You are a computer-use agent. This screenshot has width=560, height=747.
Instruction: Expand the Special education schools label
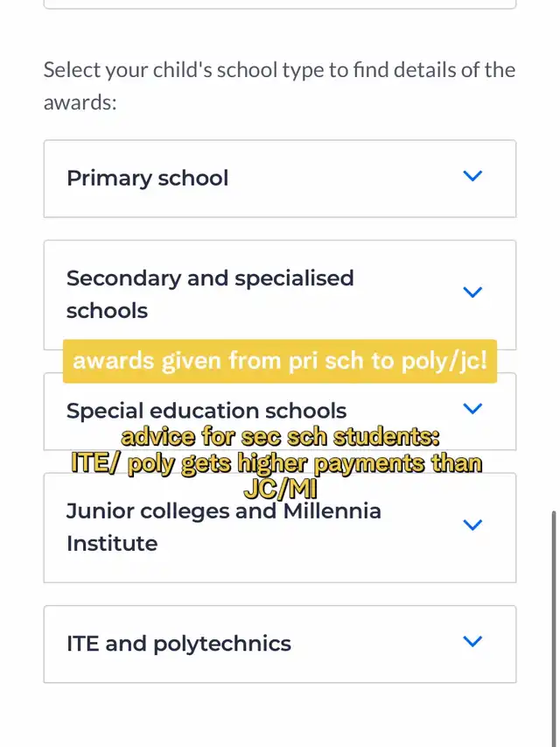coord(206,411)
